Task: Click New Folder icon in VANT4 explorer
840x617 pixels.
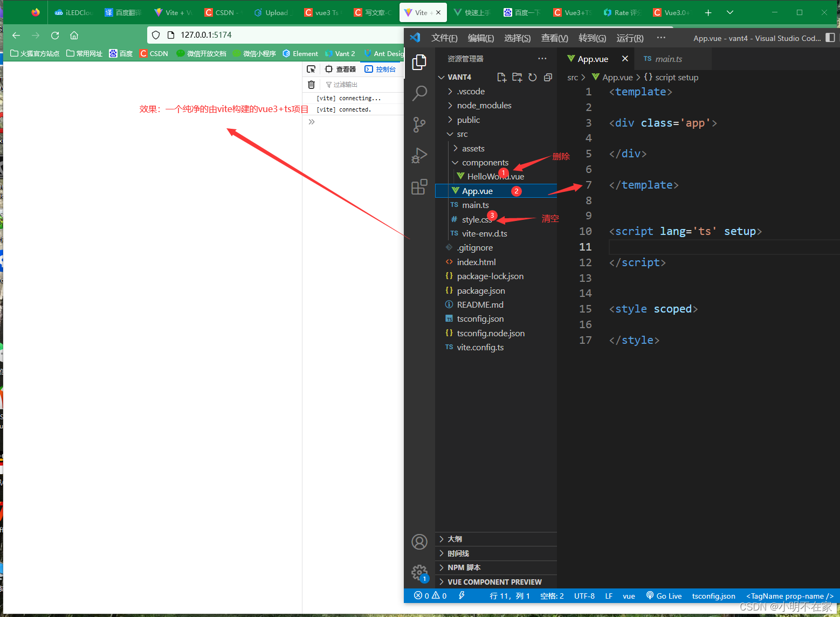Action: coord(517,77)
